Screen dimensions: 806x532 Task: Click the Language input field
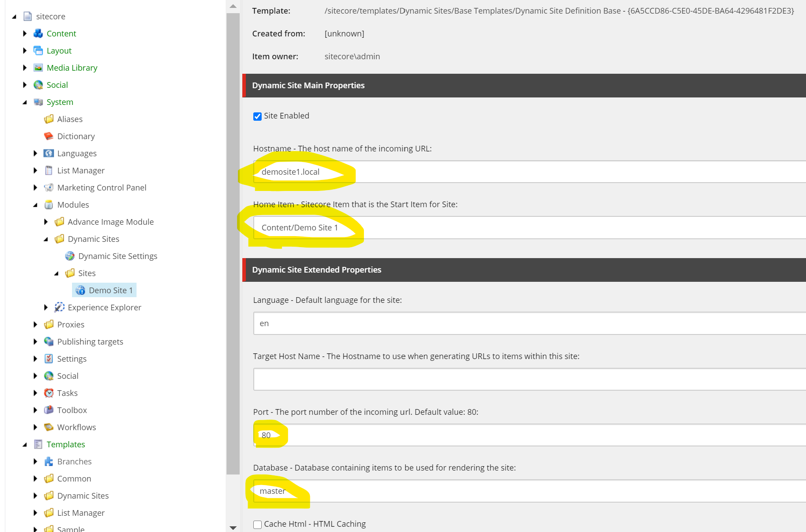pos(529,323)
